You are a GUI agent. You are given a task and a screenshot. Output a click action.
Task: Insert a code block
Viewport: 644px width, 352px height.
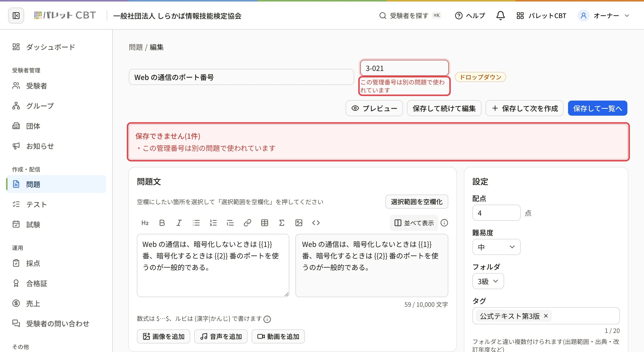click(x=316, y=223)
